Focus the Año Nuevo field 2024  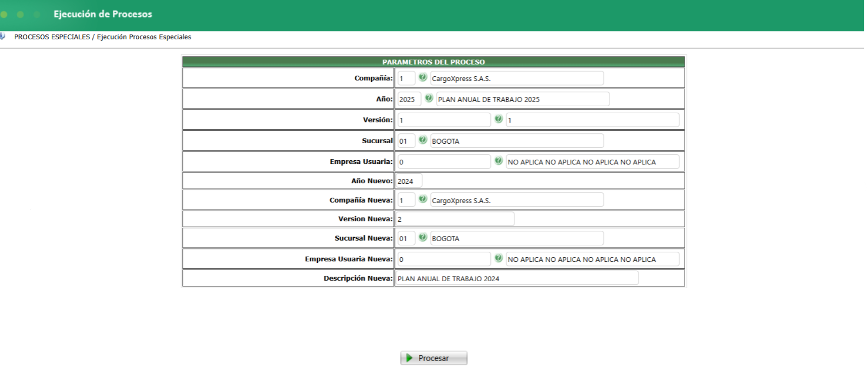(409, 181)
